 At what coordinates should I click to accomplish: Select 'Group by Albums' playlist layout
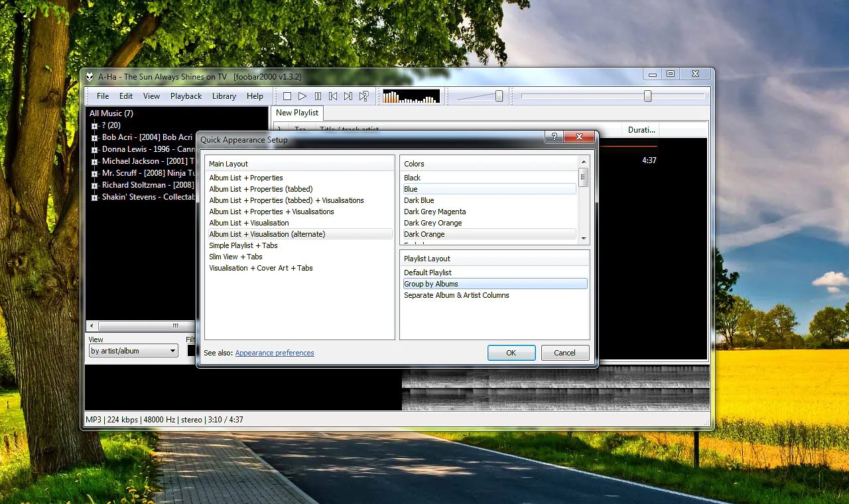coord(430,283)
